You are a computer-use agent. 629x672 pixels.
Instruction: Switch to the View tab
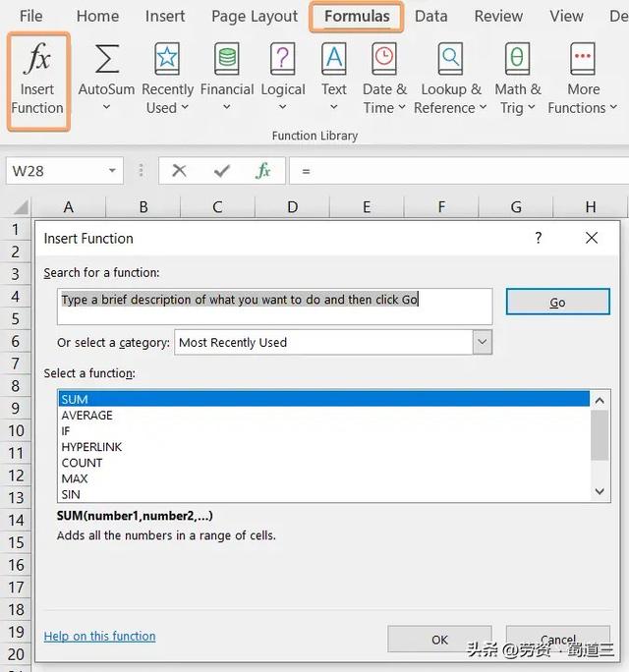click(x=566, y=17)
